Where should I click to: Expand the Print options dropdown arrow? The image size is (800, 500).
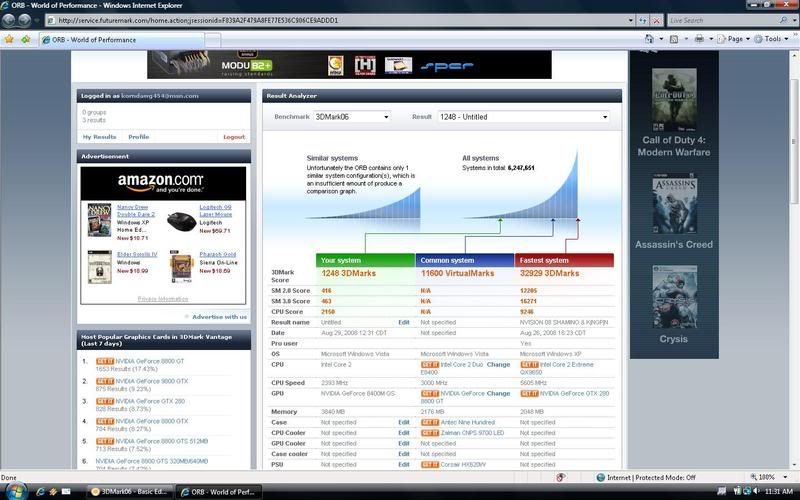pyautogui.click(x=711, y=39)
